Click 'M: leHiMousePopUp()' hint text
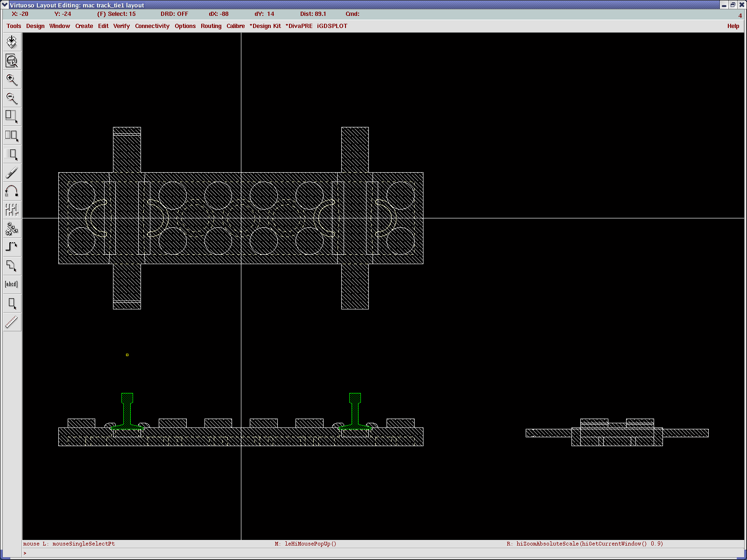This screenshot has width=747, height=560. pyautogui.click(x=305, y=544)
